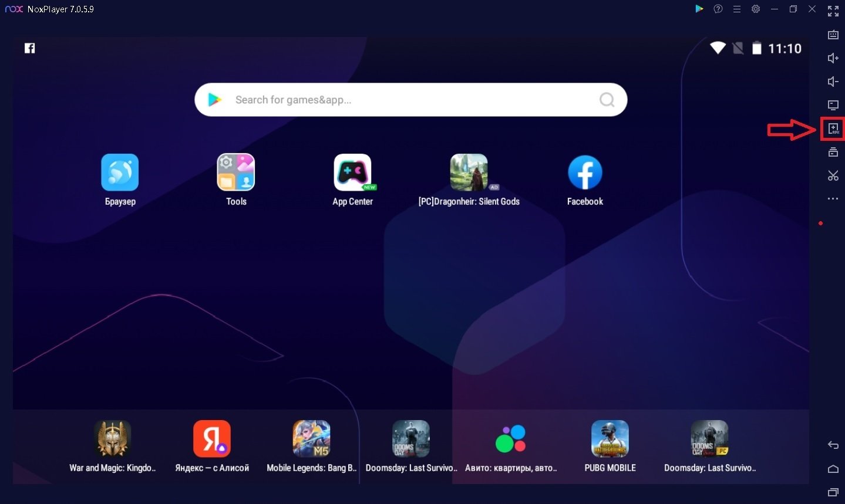The height and width of the screenshot is (504, 845).
Task: Toggle fullscreen mode for the emulator
Action: point(833,11)
